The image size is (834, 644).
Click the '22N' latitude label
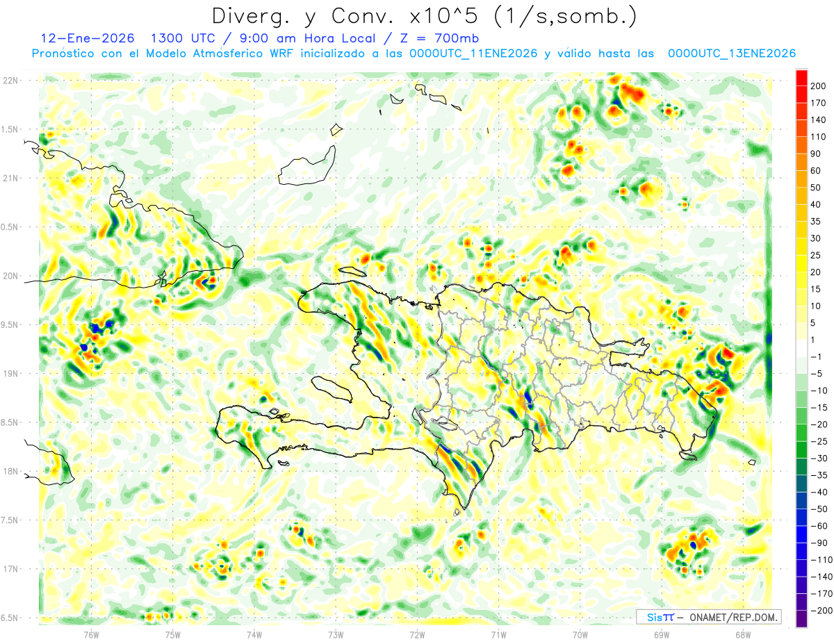click(10, 81)
